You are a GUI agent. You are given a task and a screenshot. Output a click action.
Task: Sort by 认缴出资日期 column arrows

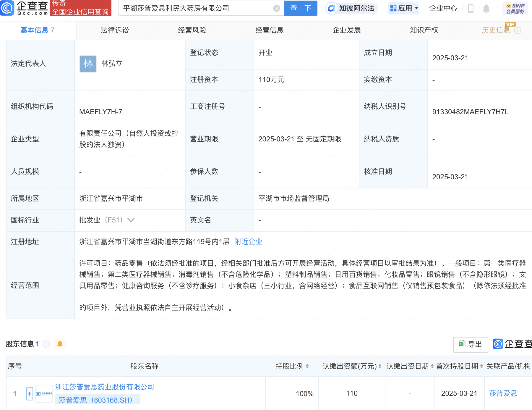(x=432, y=366)
